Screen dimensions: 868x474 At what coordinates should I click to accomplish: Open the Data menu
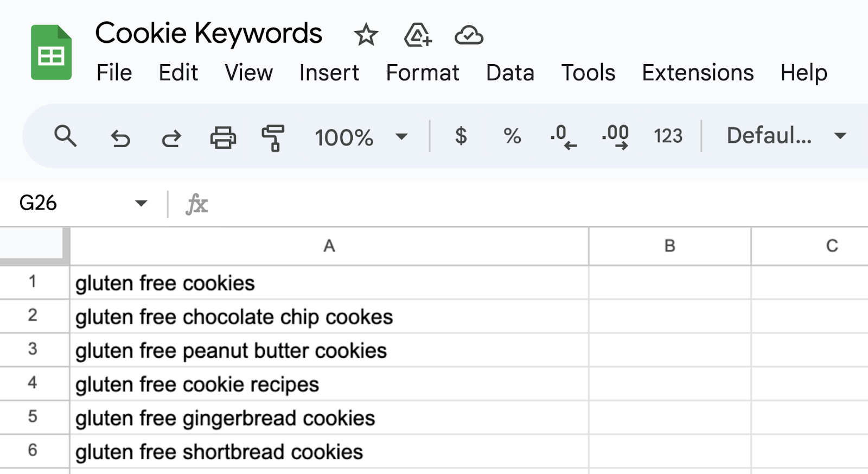click(510, 72)
